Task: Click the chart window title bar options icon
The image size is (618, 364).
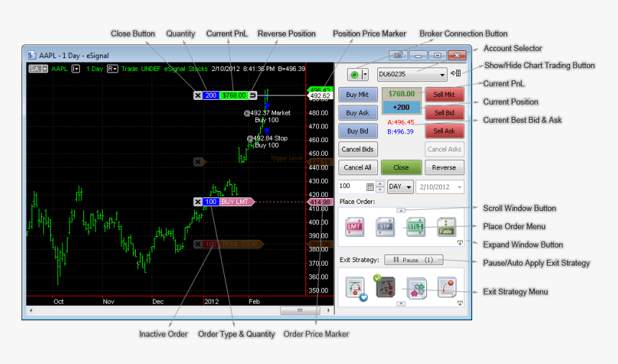Action: click(x=398, y=55)
